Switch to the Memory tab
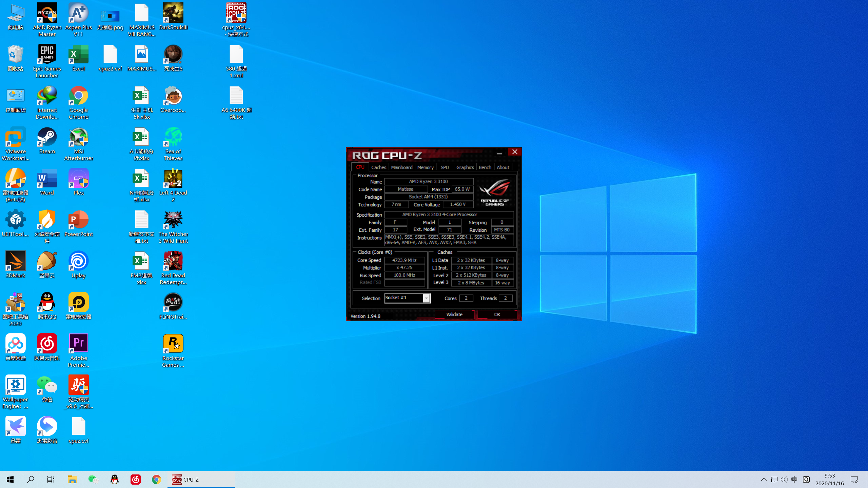Image resolution: width=868 pixels, height=488 pixels. (x=426, y=167)
